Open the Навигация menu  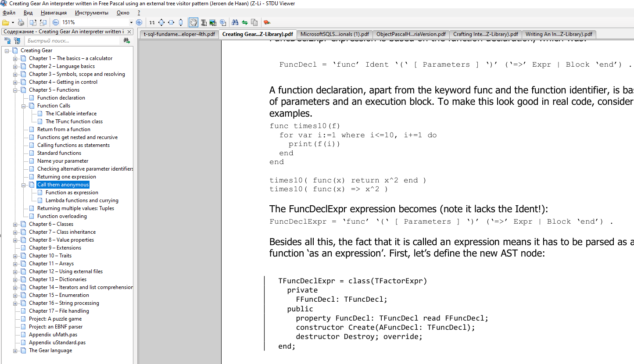(x=54, y=13)
